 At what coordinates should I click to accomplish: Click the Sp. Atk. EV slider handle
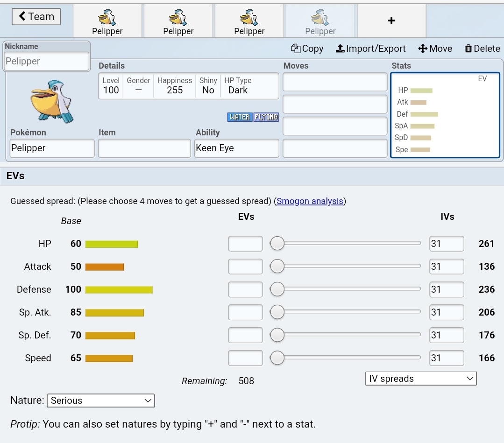pos(277,312)
